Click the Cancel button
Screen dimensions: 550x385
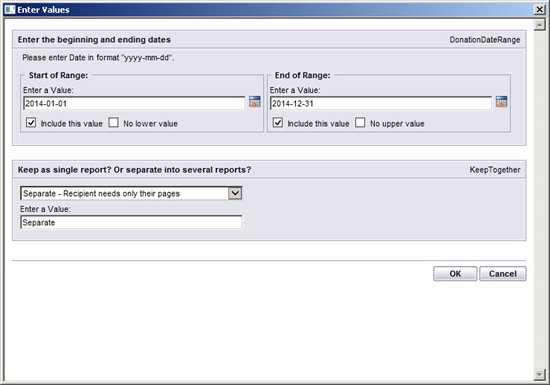click(503, 273)
